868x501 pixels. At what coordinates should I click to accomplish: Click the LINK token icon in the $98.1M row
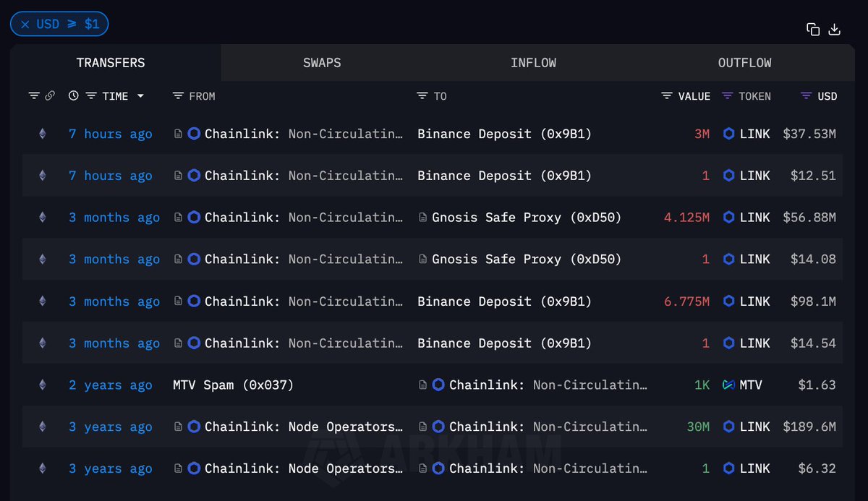point(729,301)
